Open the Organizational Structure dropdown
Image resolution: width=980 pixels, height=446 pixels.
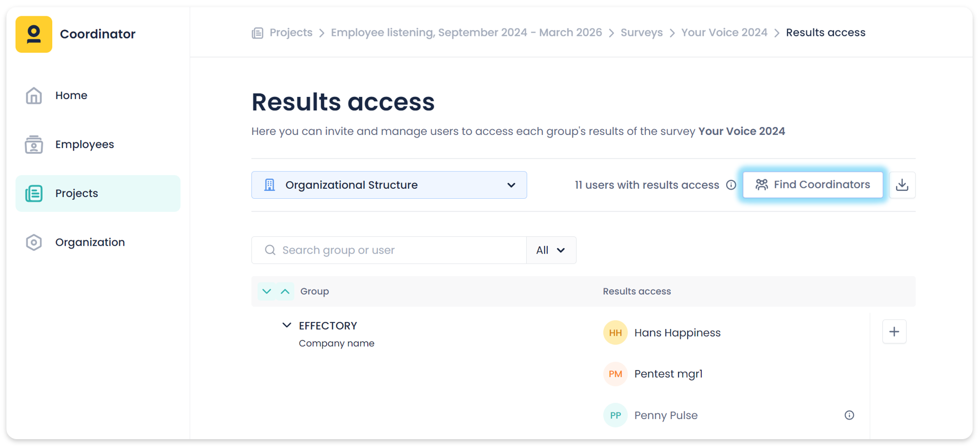click(389, 185)
